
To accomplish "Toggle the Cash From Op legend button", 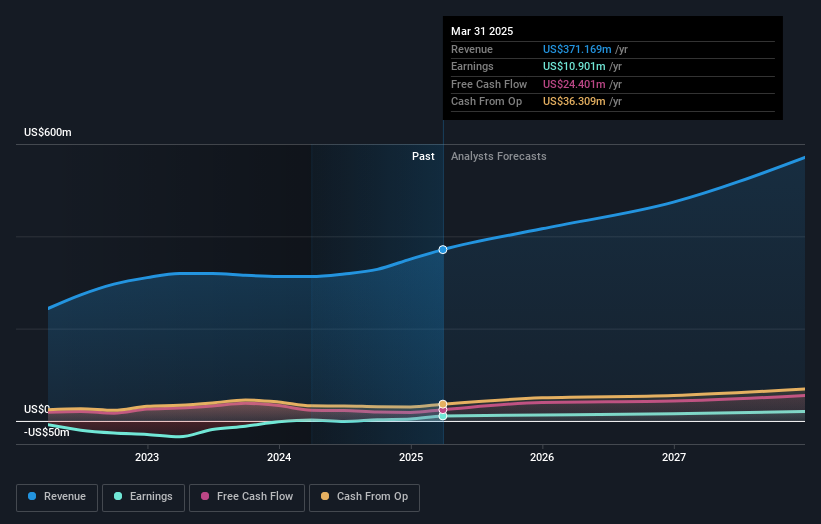I will (364, 497).
